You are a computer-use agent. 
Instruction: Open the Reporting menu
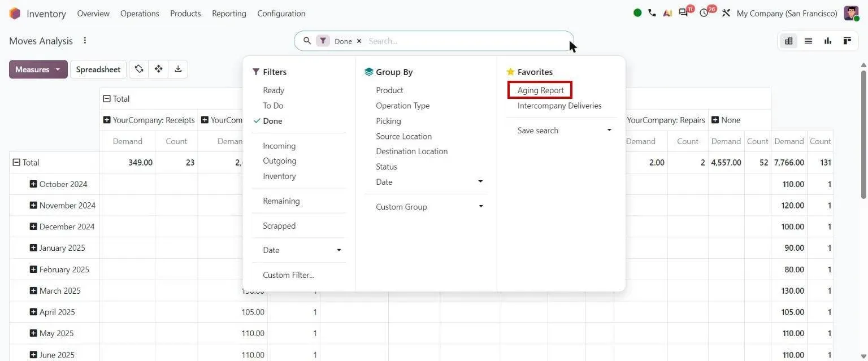229,14
